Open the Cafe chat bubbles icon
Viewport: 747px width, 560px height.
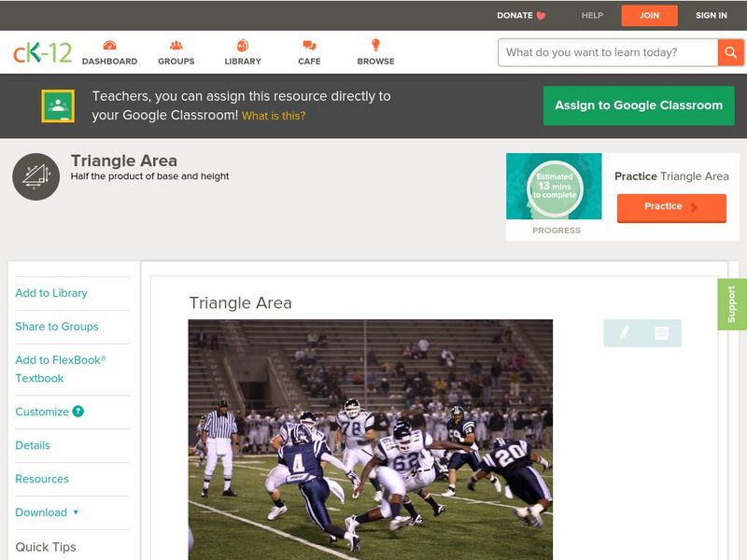pos(309,45)
